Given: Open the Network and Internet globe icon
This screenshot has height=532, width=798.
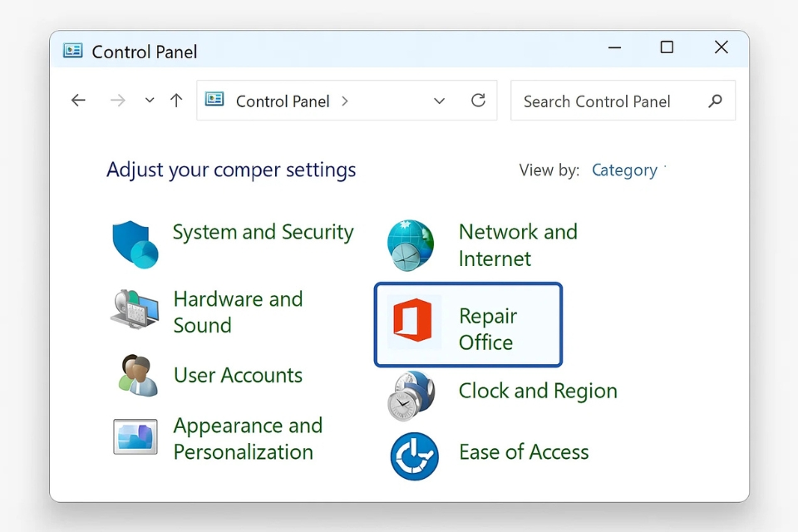Looking at the screenshot, I should pos(411,245).
